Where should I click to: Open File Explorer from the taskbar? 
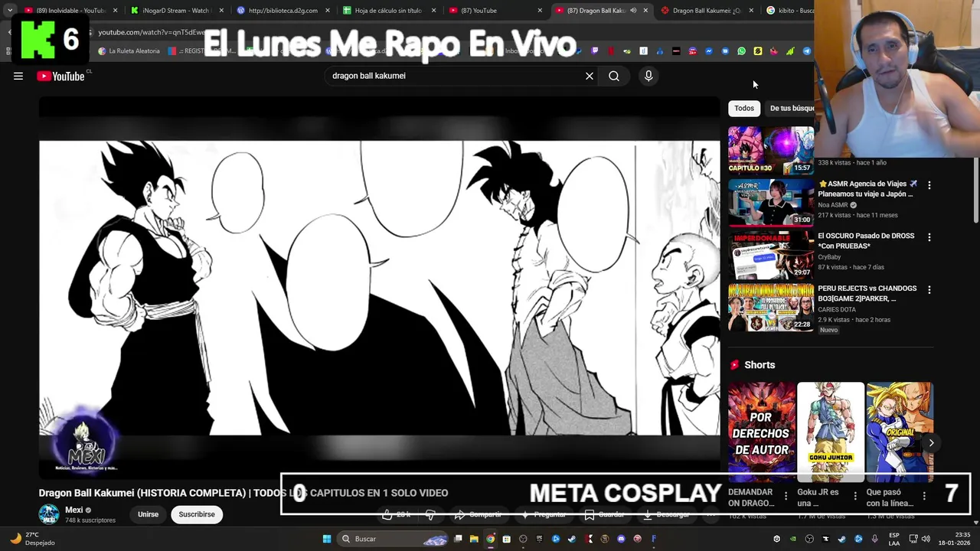click(474, 539)
